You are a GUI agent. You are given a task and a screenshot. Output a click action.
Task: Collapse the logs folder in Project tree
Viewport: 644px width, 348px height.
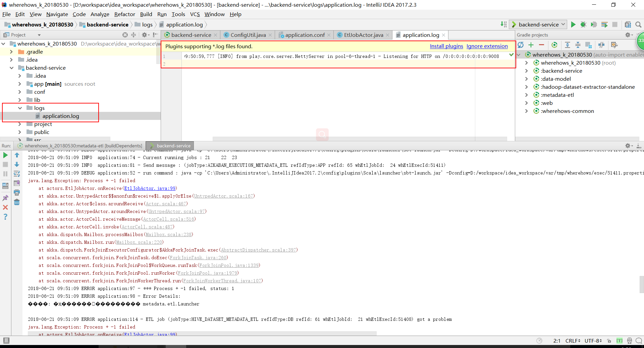(20, 108)
